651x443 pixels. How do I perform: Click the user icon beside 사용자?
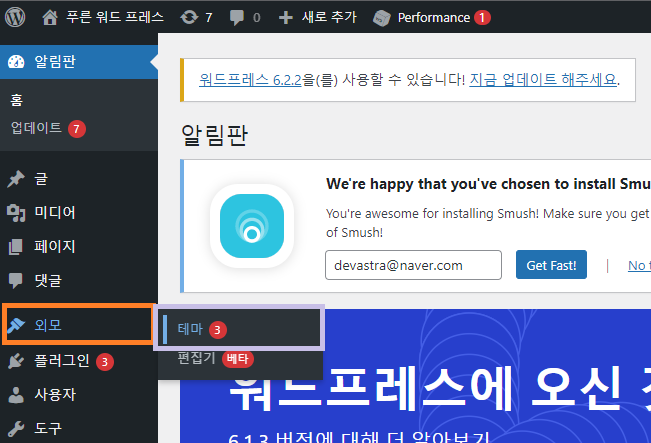click(16, 395)
